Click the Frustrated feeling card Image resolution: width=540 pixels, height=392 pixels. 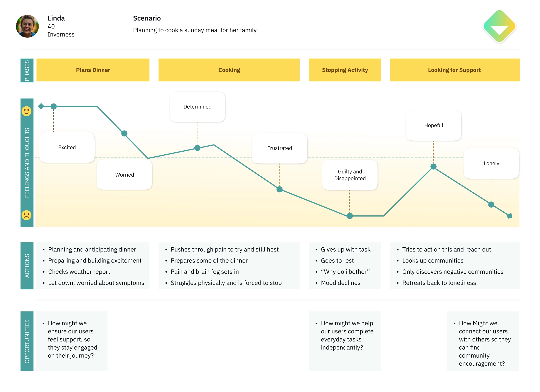pyautogui.click(x=279, y=148)
